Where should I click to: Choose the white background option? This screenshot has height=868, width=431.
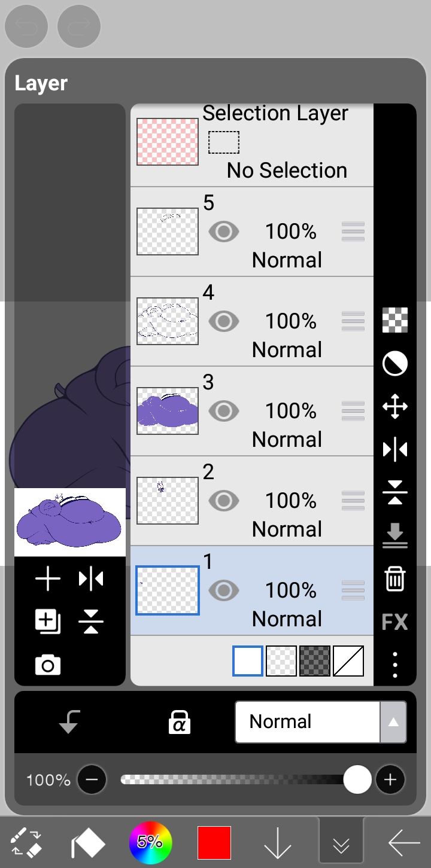click(248, 661)
